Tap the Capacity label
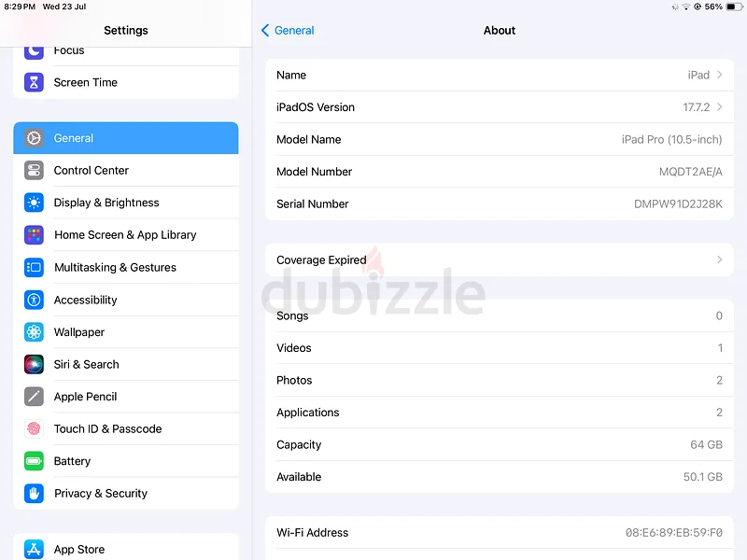 [299, 445]
